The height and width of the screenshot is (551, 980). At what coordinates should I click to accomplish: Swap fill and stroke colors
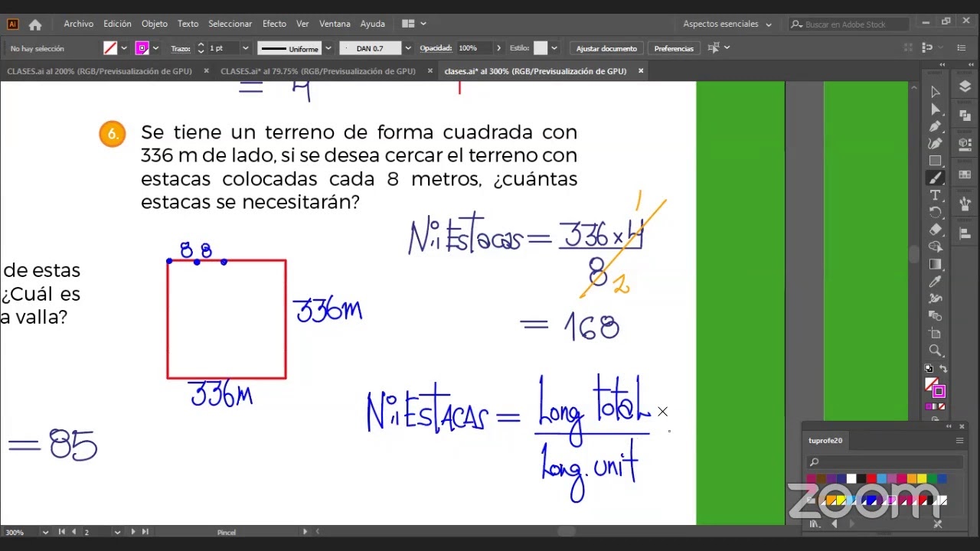[x=943, y=369]
